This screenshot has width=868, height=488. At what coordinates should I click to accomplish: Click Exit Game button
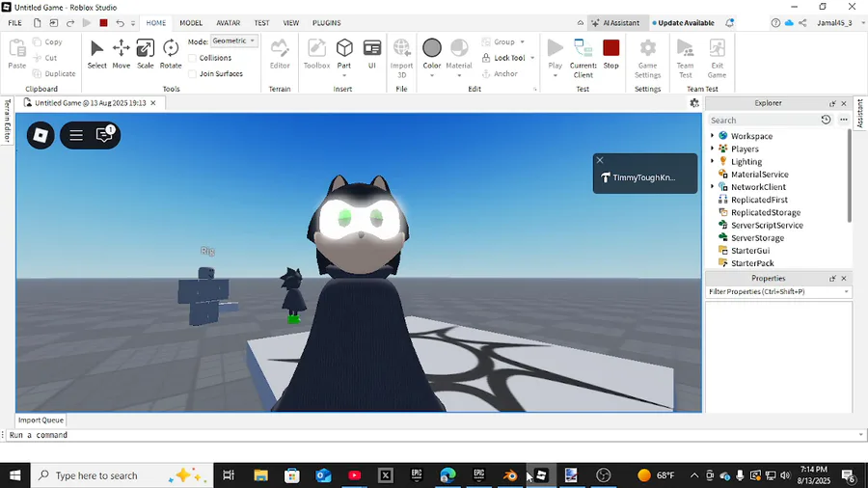(717, 58)
